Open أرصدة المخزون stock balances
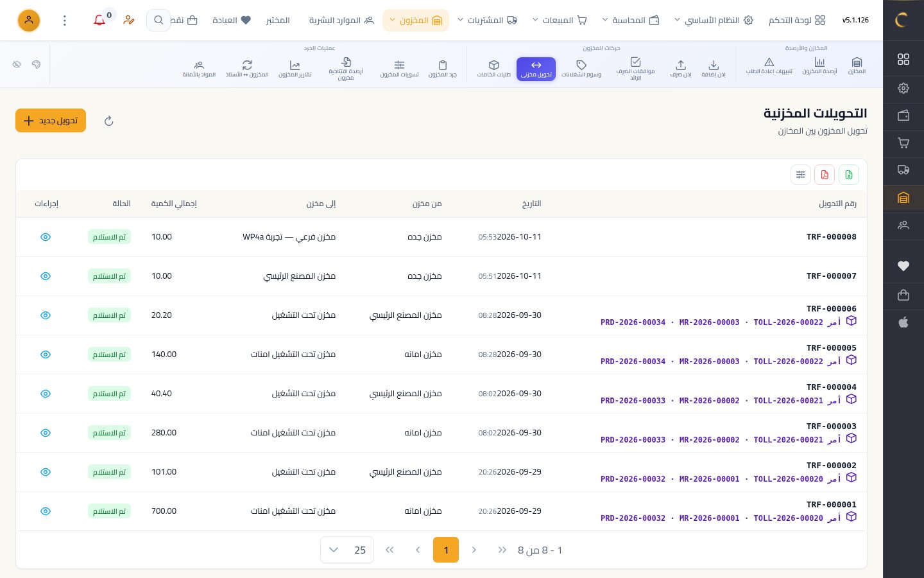Screen dimensions: 924x578 coord(819,66)
